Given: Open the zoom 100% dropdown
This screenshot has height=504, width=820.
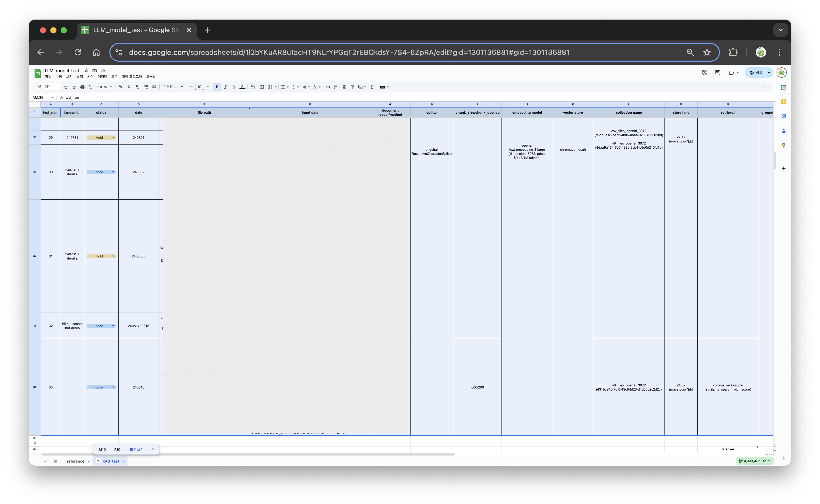Looking at the screenshot, I should pyautogui.click(x=104, y=87).
